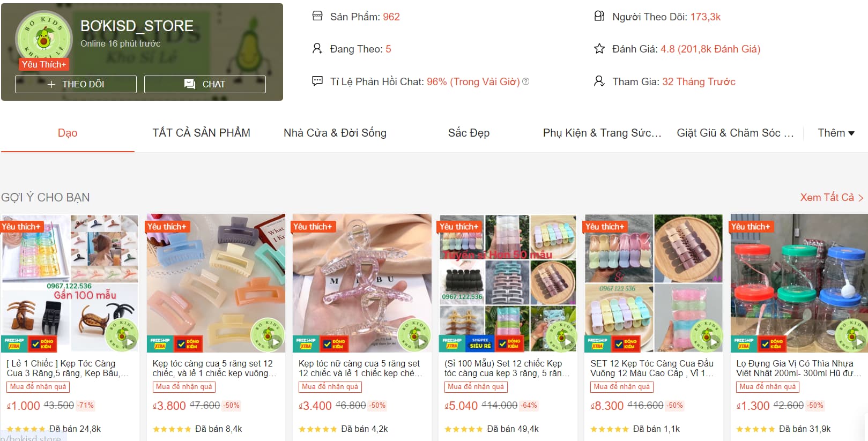The image size is (868, 441).
Task: Follow the store with THEO DÕI button
Action: (76, 84)
